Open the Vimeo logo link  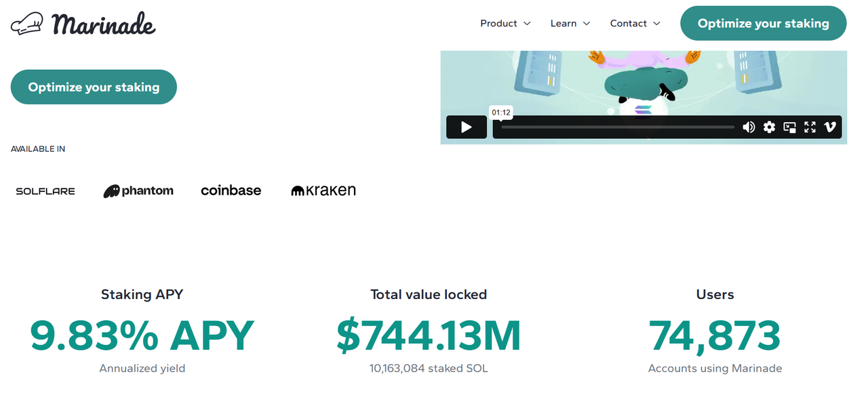(x=830, y=127)
